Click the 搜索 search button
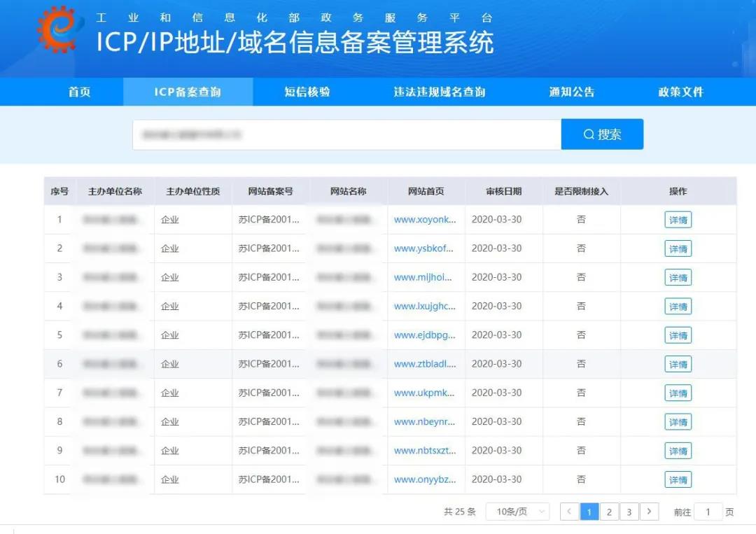Screen dimensions: 756x534 coord(602,134)
